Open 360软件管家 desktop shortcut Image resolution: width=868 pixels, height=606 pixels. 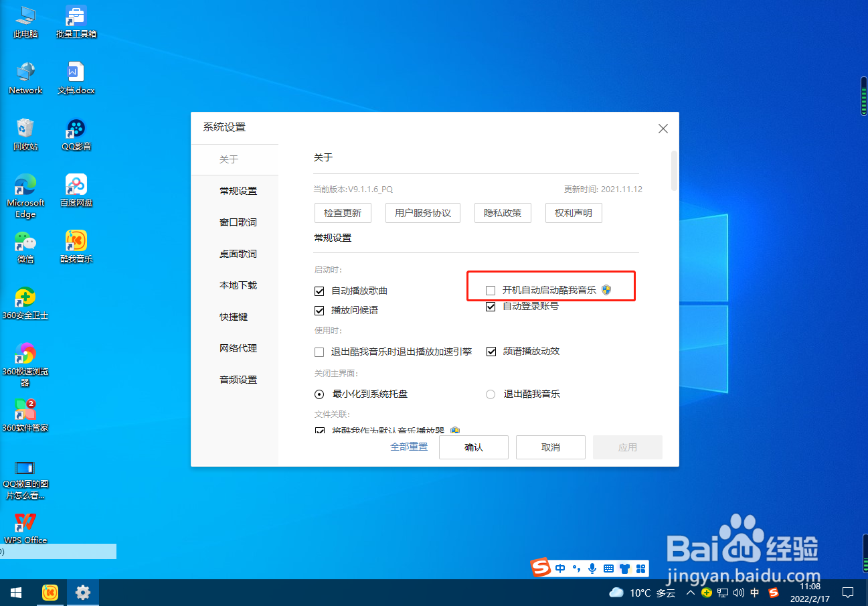[x=25, y=415]
